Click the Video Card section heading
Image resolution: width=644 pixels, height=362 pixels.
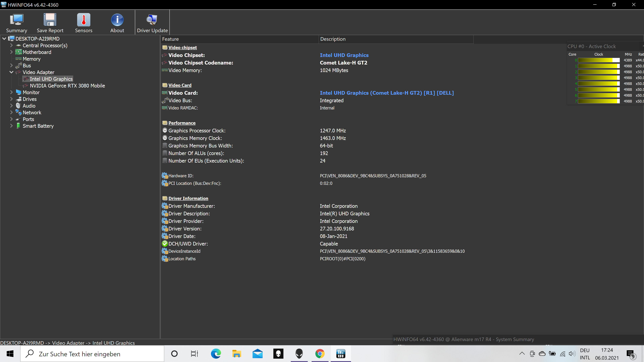coord(180,85)
